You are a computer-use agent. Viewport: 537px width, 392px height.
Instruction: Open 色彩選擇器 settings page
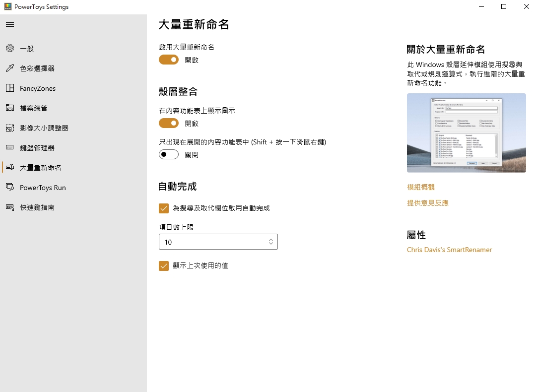tap(73, 68)
